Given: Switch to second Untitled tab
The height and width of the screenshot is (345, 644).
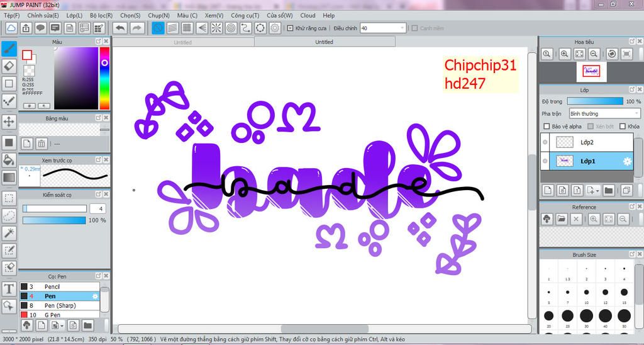Looking at the screenshot, I should click(325, 42).
